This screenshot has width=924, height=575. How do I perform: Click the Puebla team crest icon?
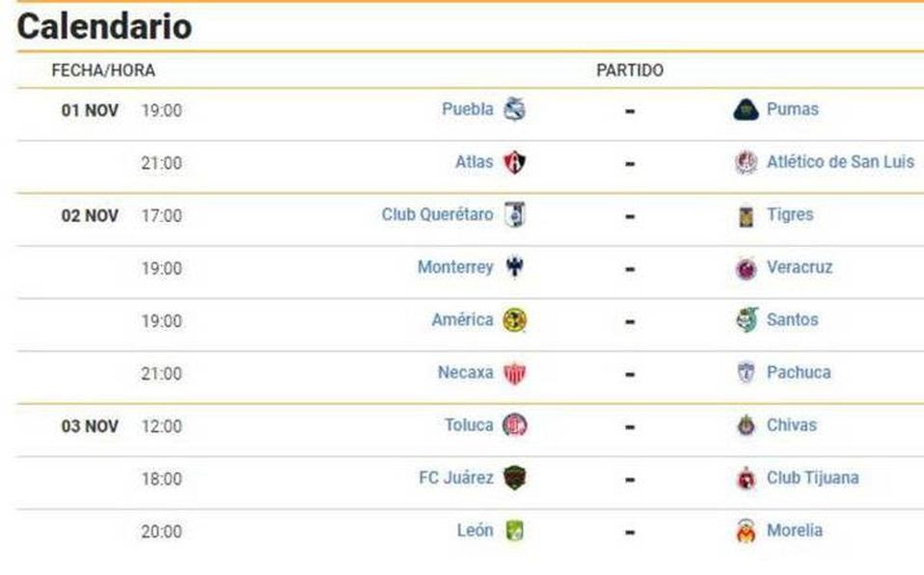[x=514, y=109]
